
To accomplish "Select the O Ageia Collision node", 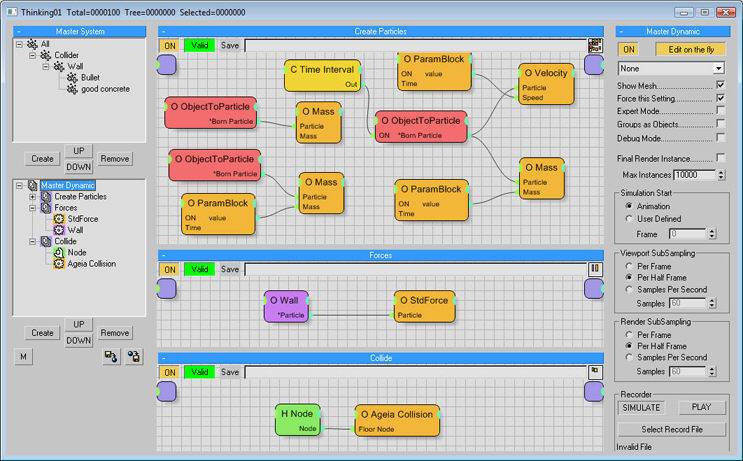I will (397, 420).
